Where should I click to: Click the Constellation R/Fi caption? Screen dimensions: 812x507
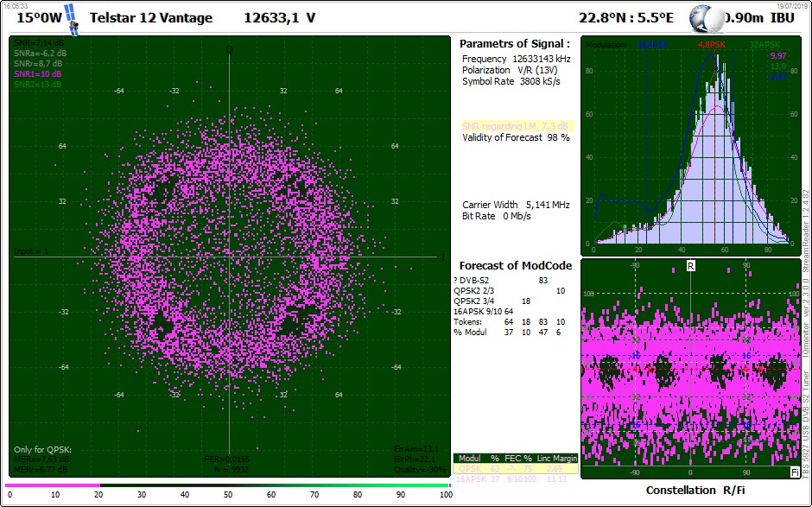coord(694,490)
